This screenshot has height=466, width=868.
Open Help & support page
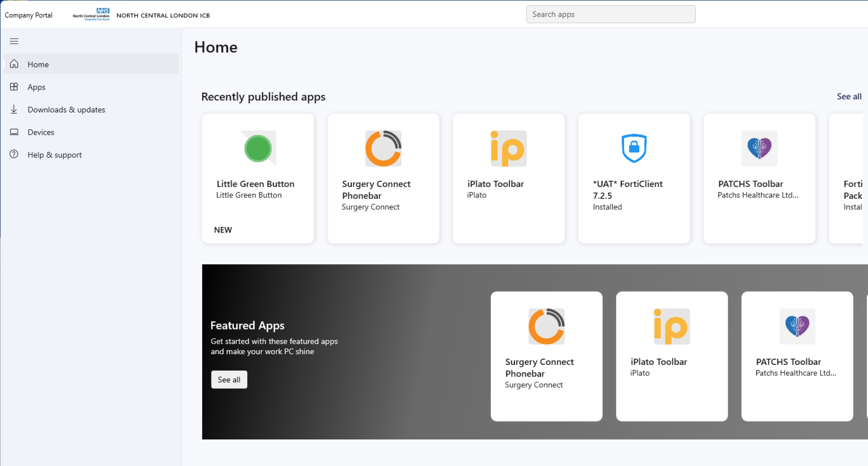click(54, 155)
